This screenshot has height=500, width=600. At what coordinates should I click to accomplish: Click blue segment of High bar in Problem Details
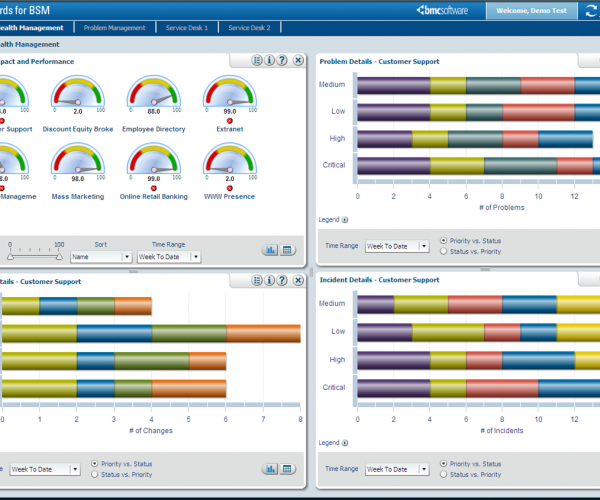point(566,139)
